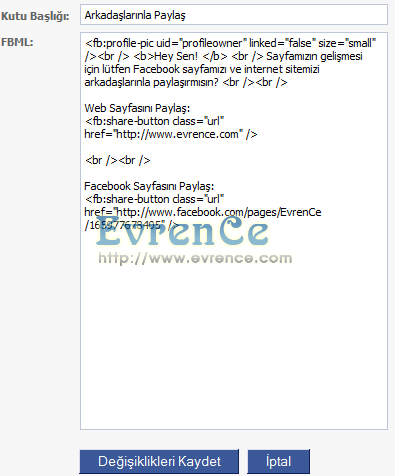Place cursor on fb:profile-pic code line
The height and width of the screenshot is (476, 395).
[231, 43]
